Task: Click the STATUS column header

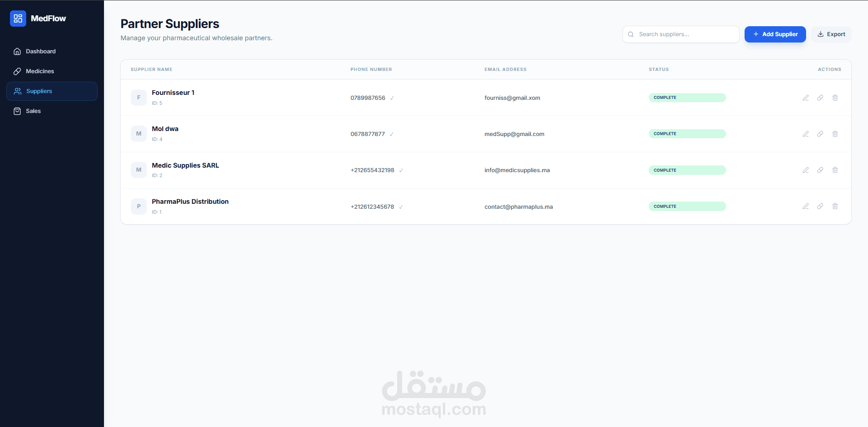Action: click(x=659, y=70)
